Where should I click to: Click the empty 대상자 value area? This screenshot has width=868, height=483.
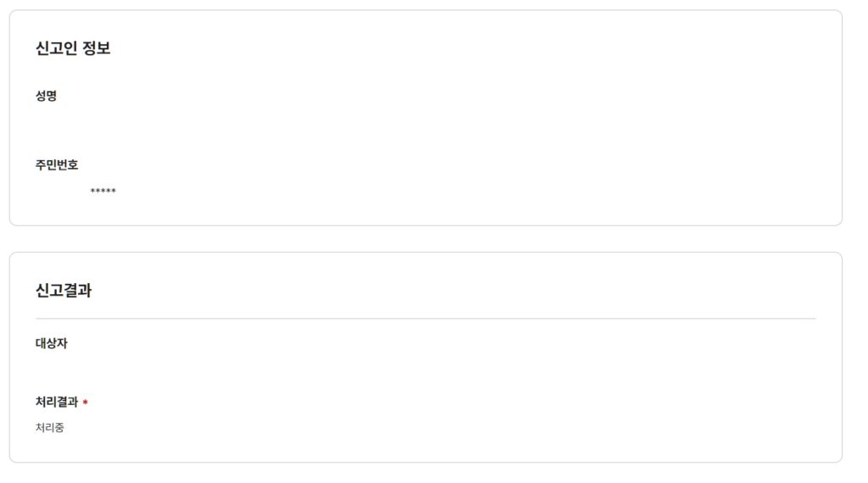pyautogui.click(x=426, y=368)
